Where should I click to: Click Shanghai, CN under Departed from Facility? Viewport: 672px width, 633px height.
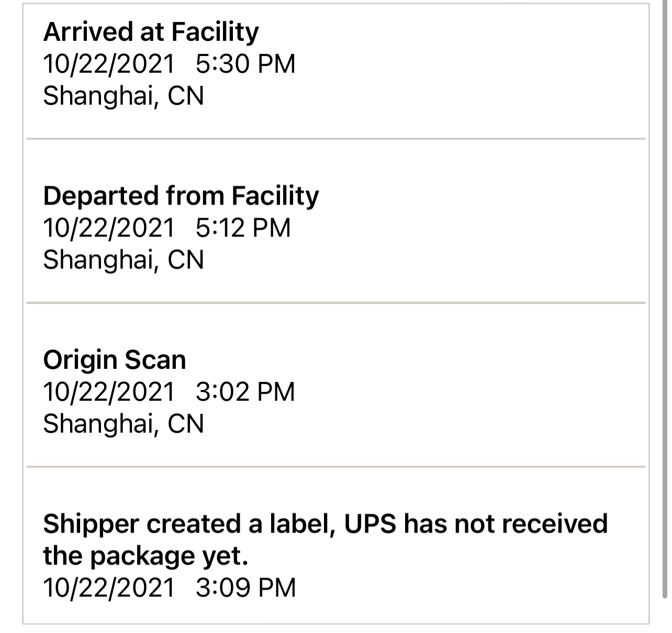123,260
